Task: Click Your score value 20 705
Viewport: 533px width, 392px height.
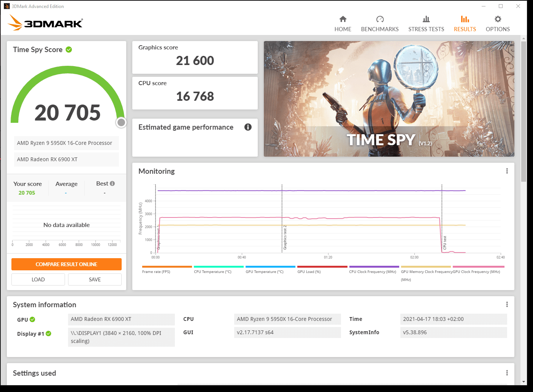Action: coord(27,193)
